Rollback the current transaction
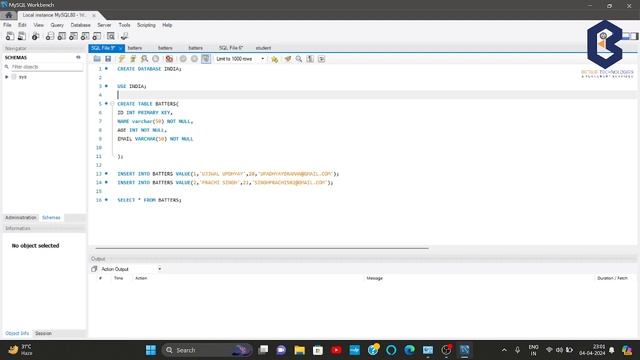Viewport: 640px width, 360px height. point(194,59)
